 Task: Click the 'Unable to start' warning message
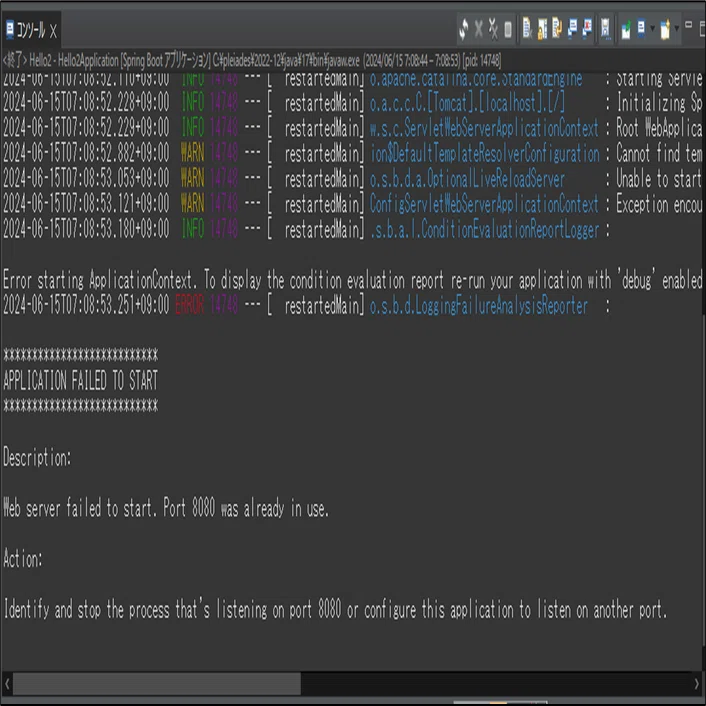659,179
